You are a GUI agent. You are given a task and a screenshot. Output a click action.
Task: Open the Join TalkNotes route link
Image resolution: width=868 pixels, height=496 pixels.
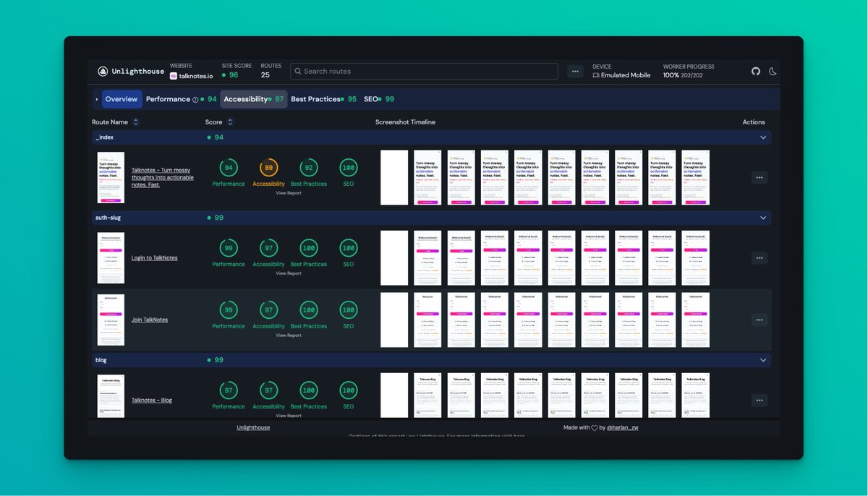coord(150,320)
